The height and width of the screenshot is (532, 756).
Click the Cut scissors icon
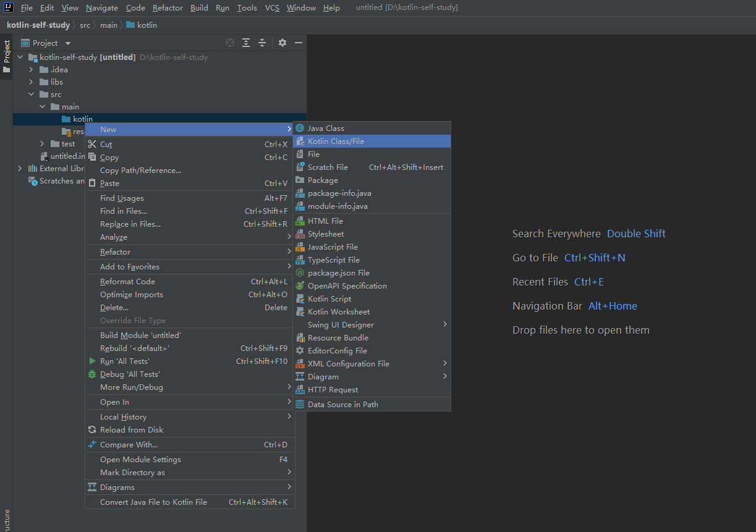92,145
